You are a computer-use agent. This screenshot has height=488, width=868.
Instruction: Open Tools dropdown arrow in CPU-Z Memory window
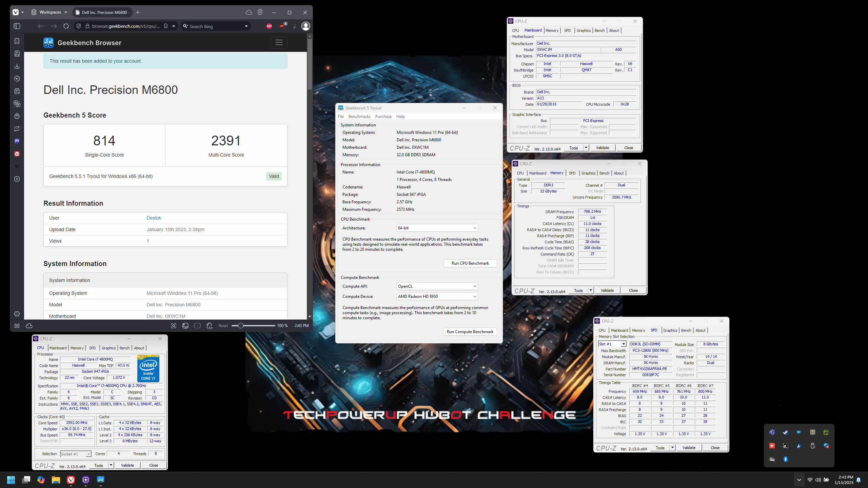(x=591, y=290)
